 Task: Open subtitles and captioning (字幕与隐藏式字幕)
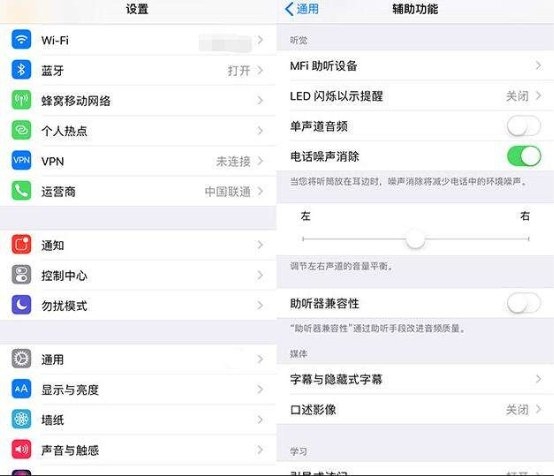(415, 379)
